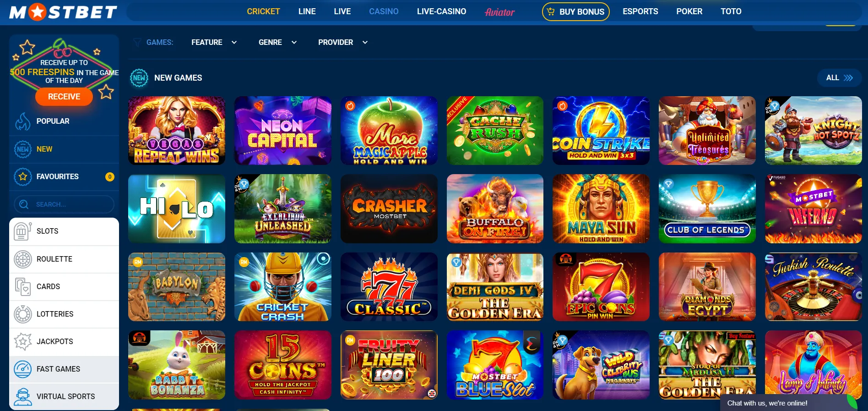
Task: Focus the game Search field
Action: click(x=64, y=204)
